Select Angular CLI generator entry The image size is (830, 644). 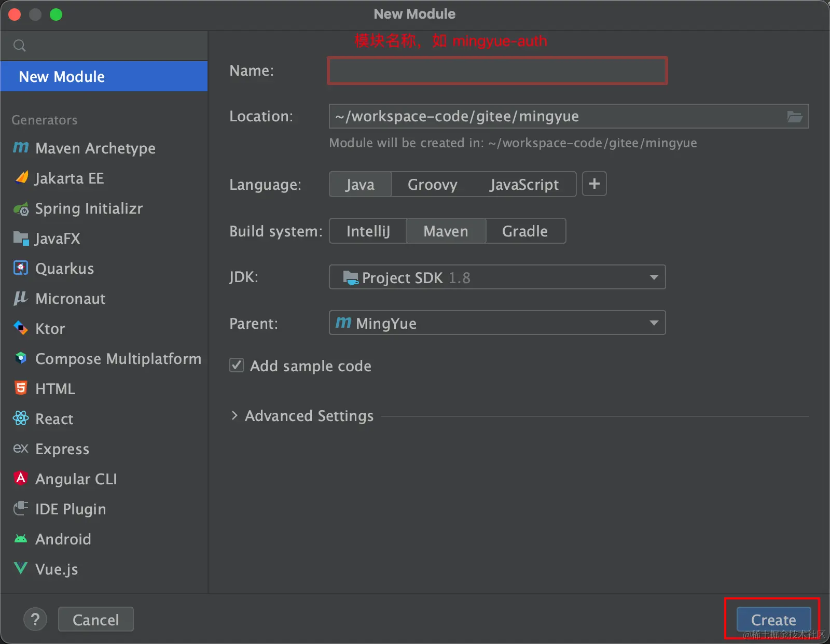(x=104, y=479)
